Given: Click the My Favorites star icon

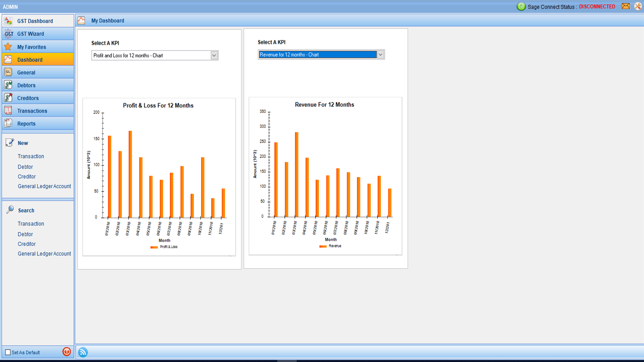Looking at the screenshot, I should click(x=8, y=47).
